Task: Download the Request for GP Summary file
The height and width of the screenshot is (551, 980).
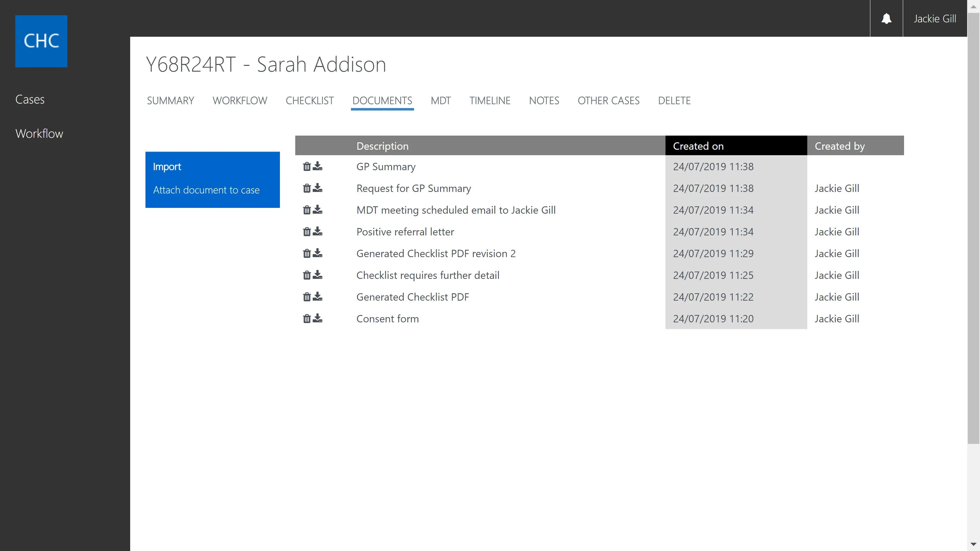Action: pyautogui.click(x=318, y=188)
